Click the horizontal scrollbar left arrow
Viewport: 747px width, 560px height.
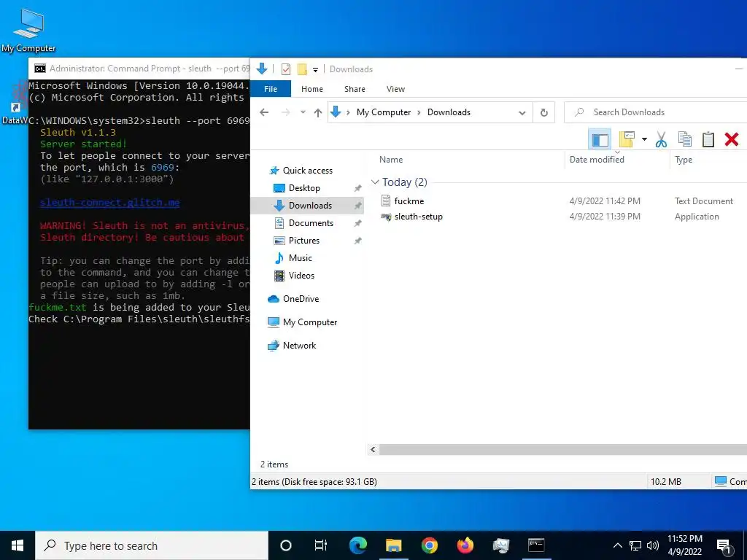(x=373, y=449)
